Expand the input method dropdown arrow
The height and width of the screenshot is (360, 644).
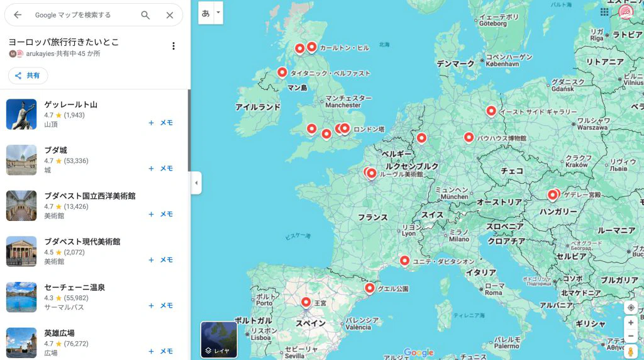click(218, 13)
